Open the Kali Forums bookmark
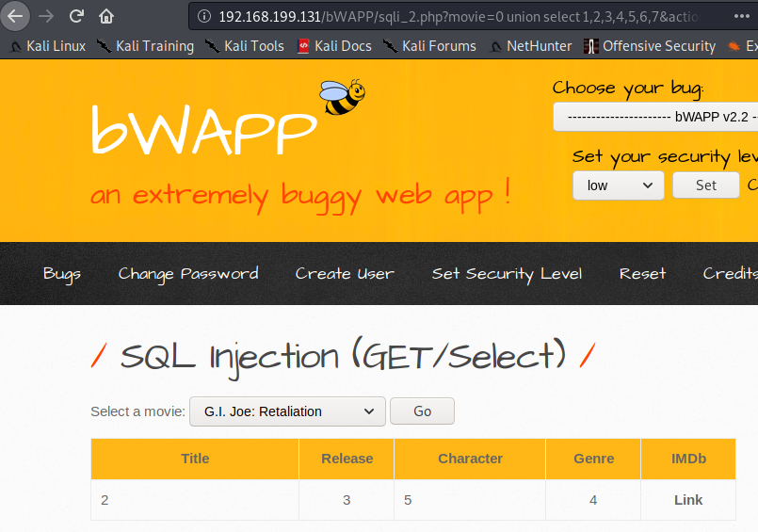758x532 pixels. coord(429,46)
